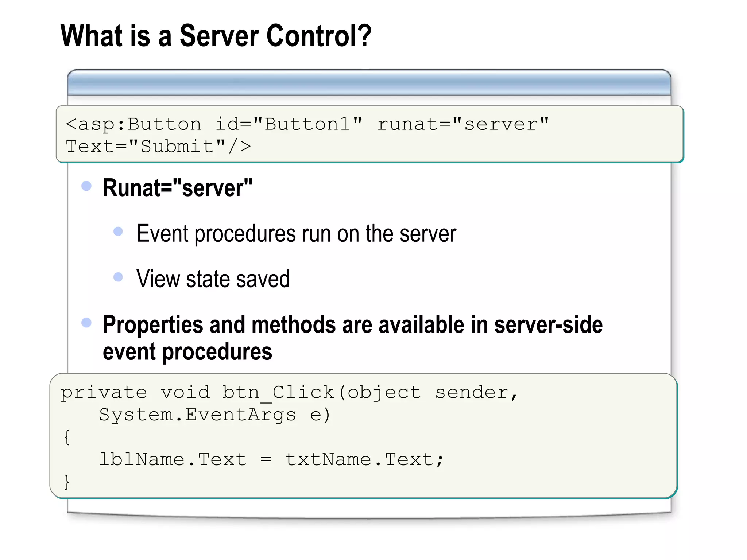Click the Runat="server" heading text
Image resolution: width=747 pixels, height=560 pixels.
[x=178, y=188]
